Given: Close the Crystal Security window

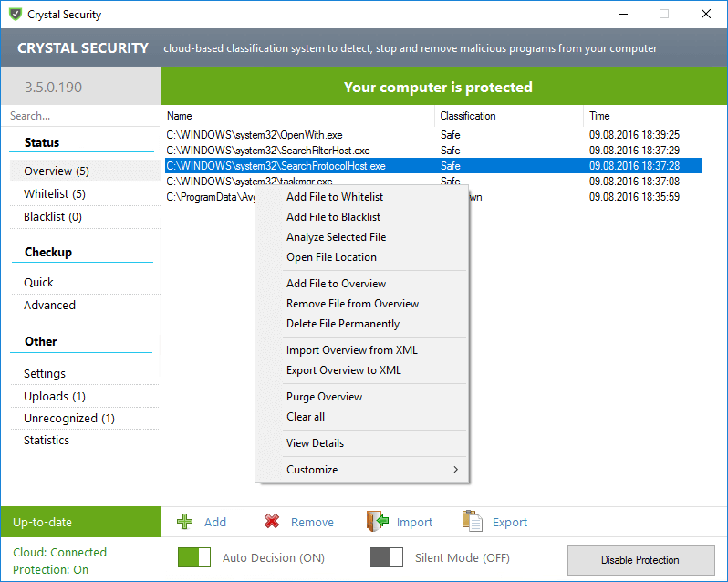Looking at the screenshot, I should (706, 14).
